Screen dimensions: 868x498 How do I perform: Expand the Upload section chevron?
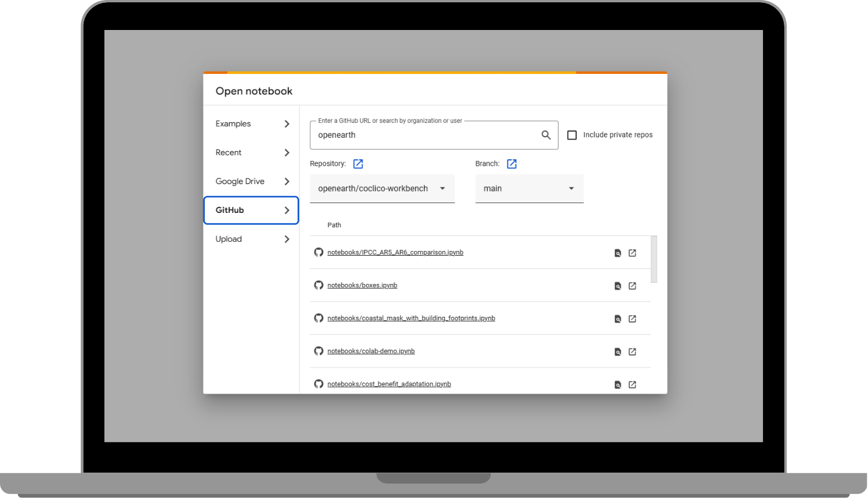287,239
